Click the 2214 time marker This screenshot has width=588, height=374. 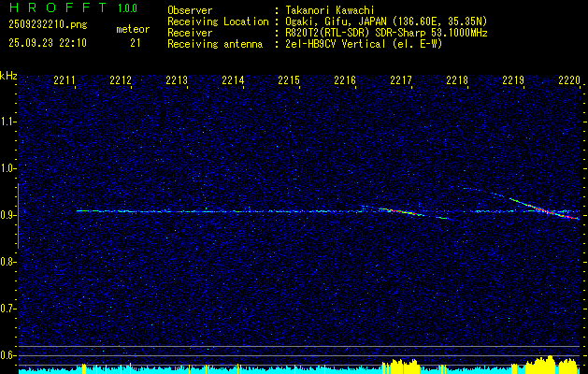pyautogui.click(x=234, y=79)
